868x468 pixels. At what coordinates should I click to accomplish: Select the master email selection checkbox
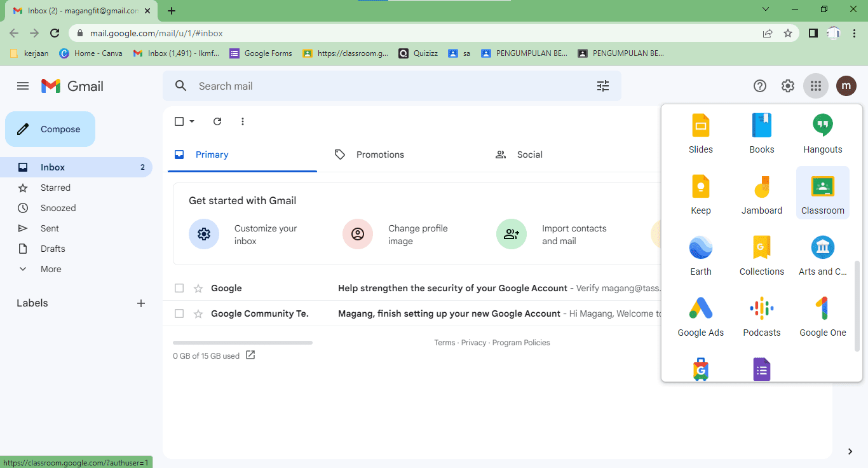click(179, 121)
